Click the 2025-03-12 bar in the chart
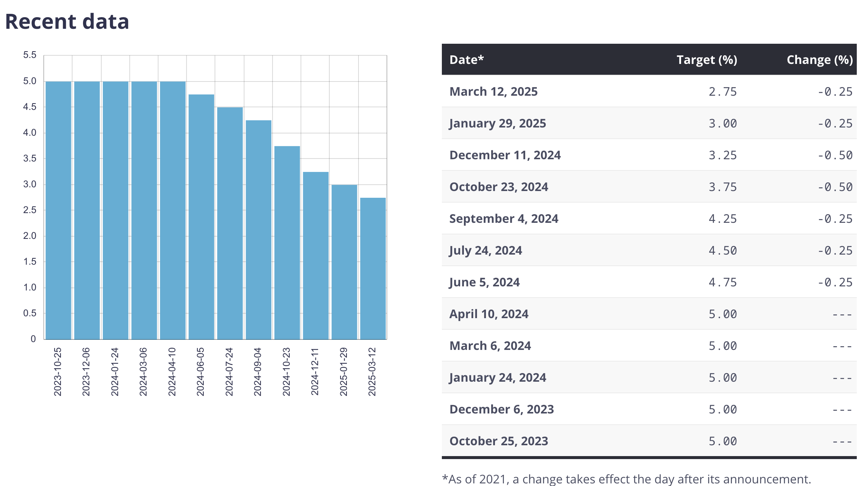 click(373, 268)
